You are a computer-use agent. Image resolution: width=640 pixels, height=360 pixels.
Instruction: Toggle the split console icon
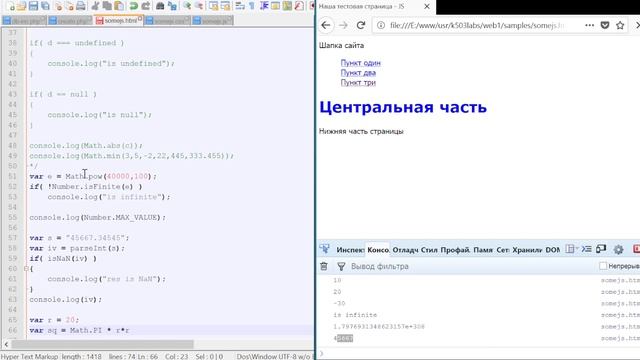(x=586, y=249)
